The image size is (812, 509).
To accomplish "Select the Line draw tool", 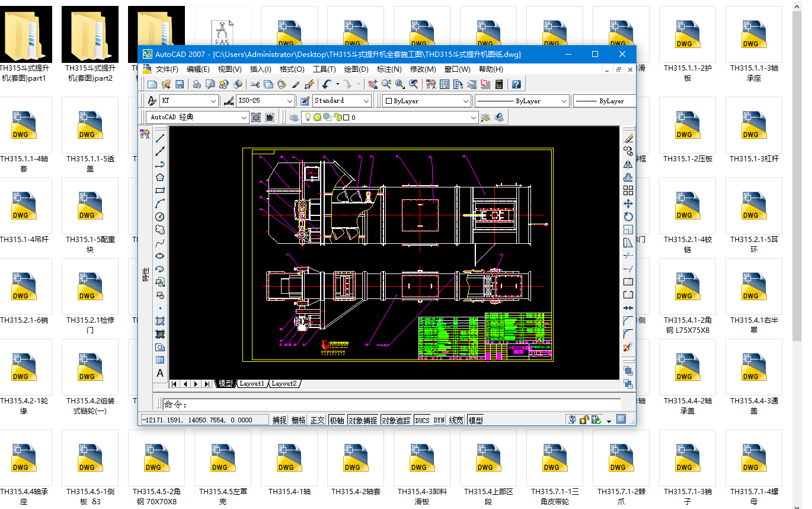I will coord(160,138).
